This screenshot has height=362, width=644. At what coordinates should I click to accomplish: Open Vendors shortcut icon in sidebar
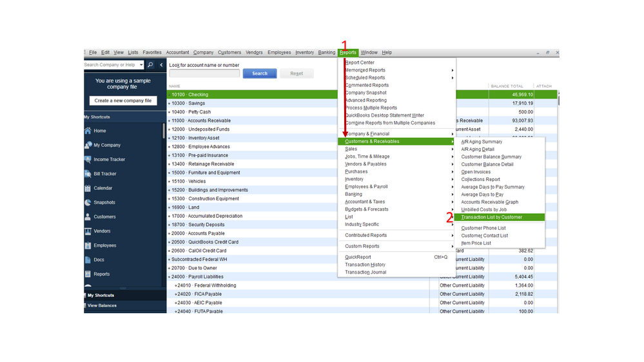click(x=88, y=231)
